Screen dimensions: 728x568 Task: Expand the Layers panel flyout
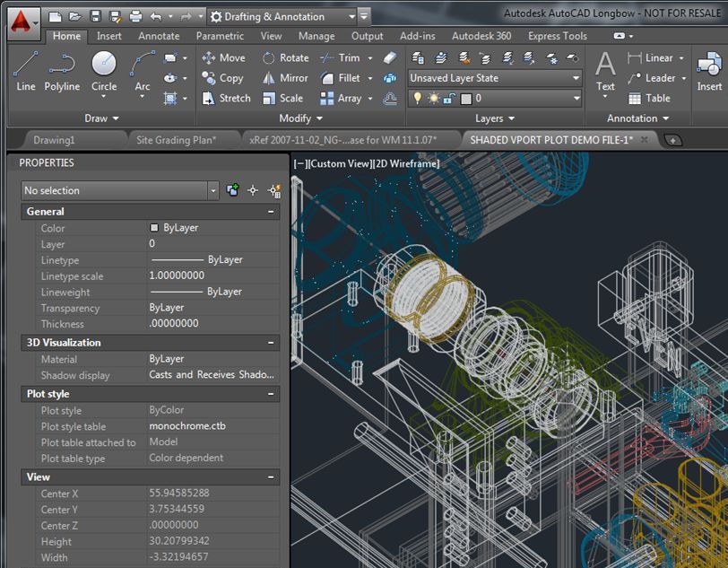point(495,118)
